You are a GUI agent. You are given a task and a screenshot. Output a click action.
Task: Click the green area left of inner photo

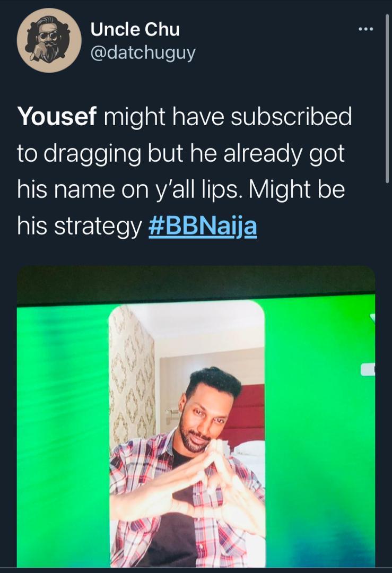[x=63, y=424]
